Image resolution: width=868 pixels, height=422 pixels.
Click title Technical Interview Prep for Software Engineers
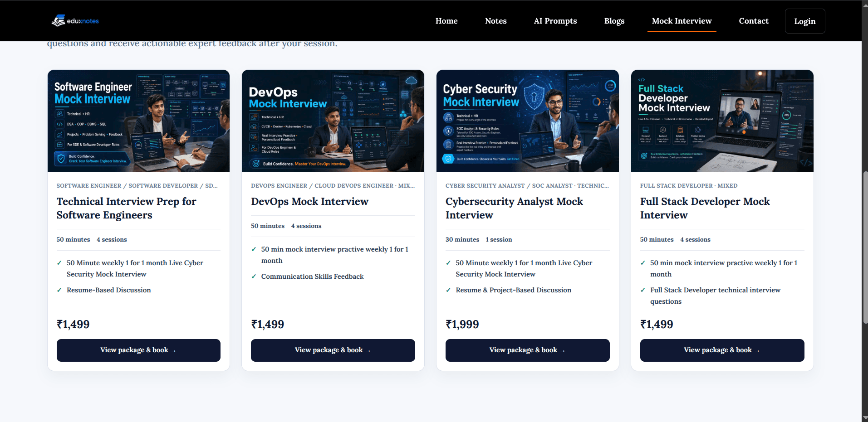[127, 208]
